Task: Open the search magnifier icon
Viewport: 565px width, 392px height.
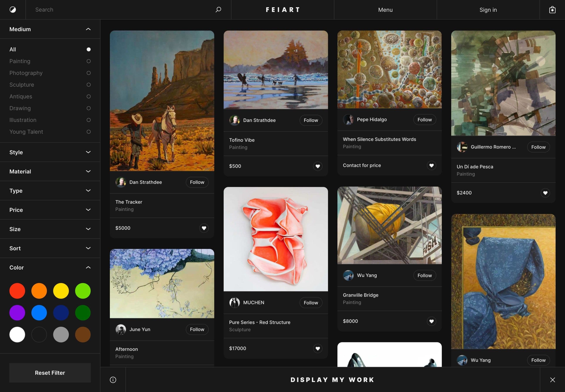Action: tap(218, 10)
